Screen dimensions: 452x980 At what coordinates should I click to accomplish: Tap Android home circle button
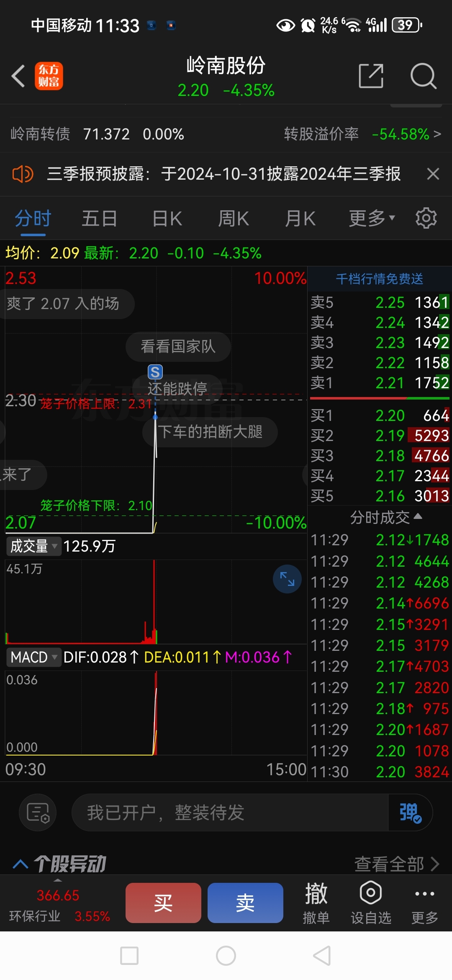[x=226, y=956]
